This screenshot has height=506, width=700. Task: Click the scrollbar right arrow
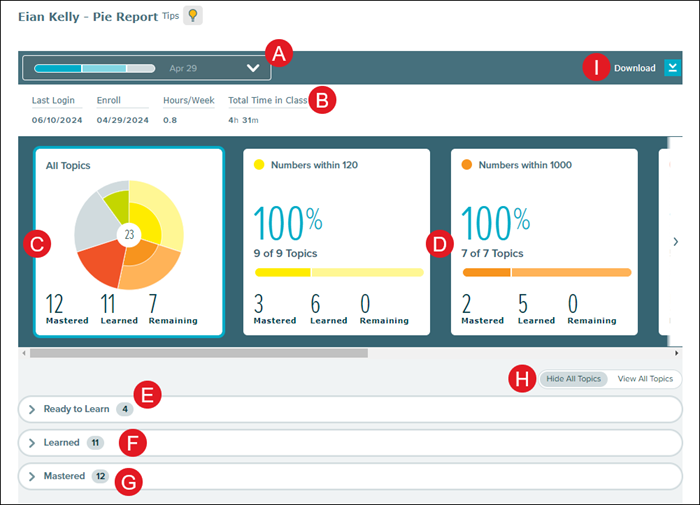(677, 353)
